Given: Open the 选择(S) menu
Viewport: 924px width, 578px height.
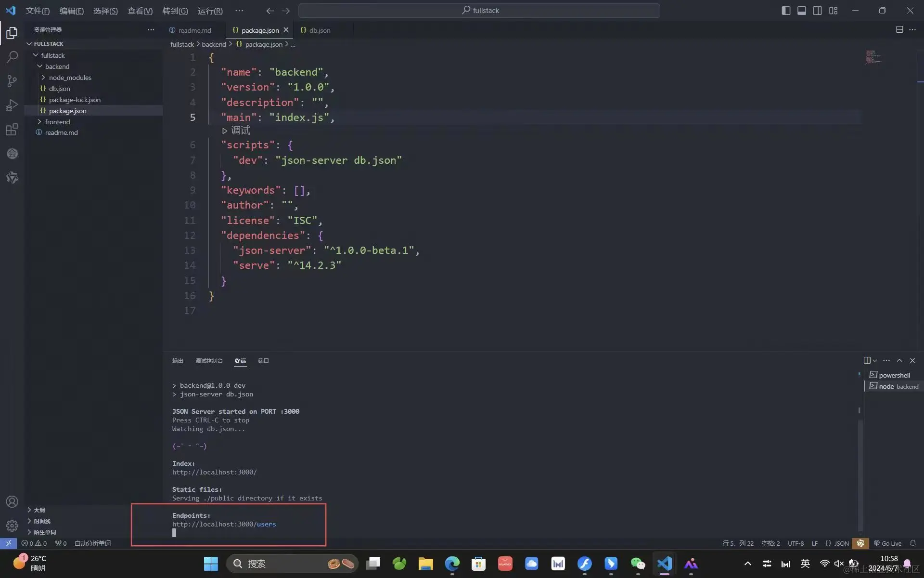Looking at the screenshot, I should 105,11.
